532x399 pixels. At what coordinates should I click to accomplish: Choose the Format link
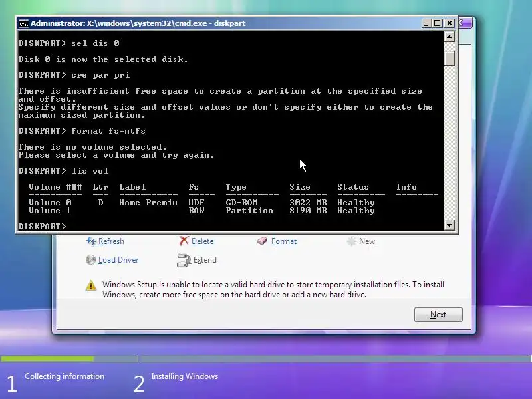(x=284, y=241)
